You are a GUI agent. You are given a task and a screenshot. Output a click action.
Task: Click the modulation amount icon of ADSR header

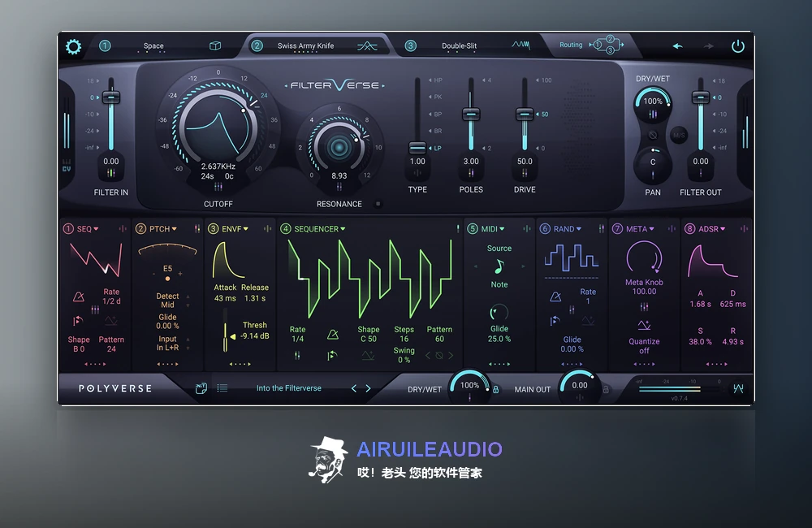point(744,229)
